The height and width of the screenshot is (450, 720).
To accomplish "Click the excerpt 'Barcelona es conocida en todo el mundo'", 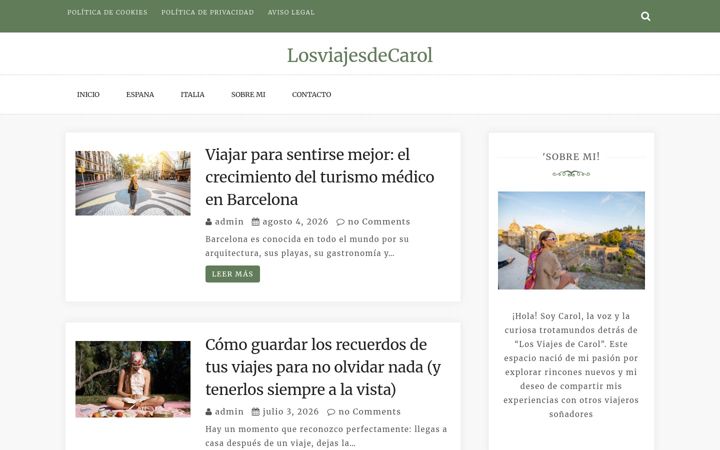I will [307, 246].
